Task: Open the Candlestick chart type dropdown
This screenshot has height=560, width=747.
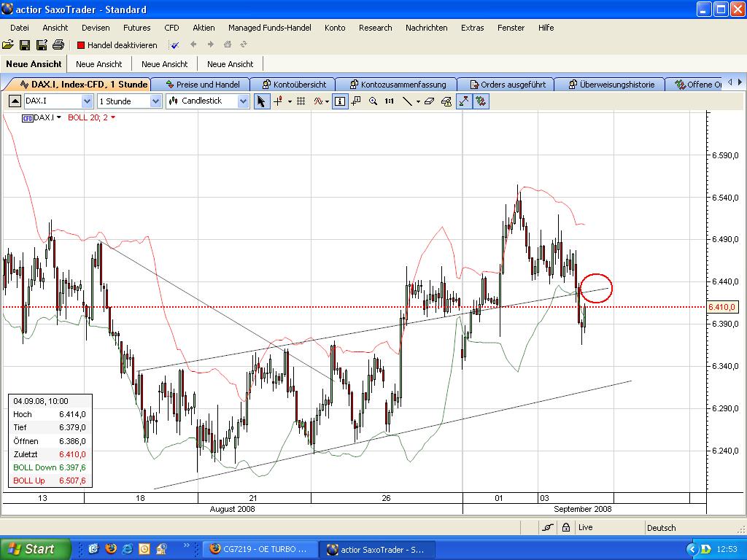Action: pyautogui.click(x=244, y=101)
